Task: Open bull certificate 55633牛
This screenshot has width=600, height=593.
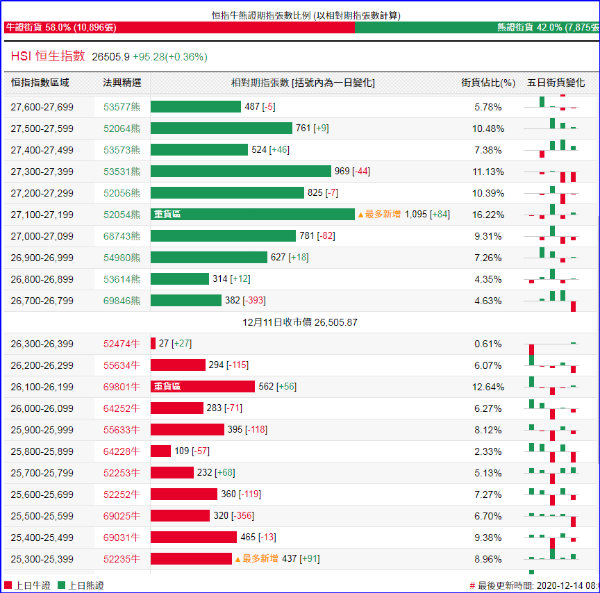Action: [122, 430]
